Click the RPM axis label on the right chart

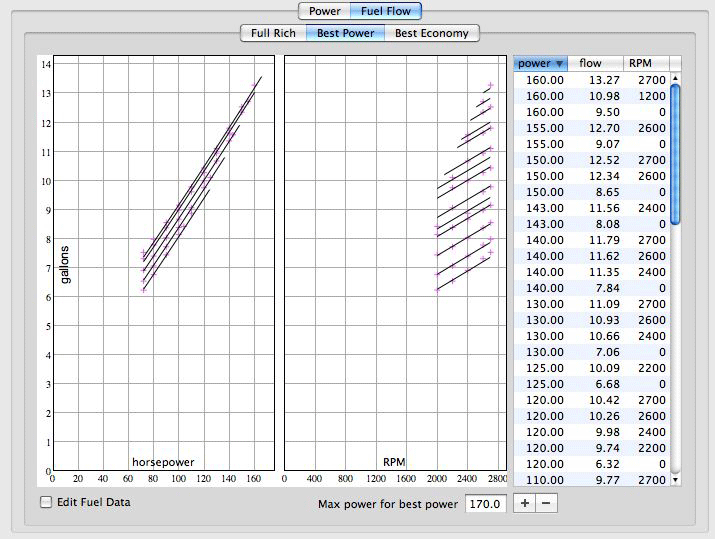point(394,462)
